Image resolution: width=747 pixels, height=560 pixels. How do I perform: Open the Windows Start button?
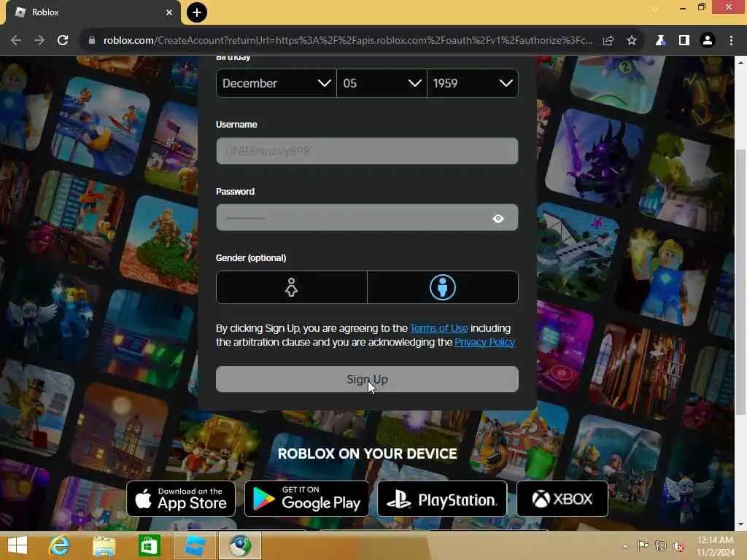pyautogui.click(x=18, y=545)
